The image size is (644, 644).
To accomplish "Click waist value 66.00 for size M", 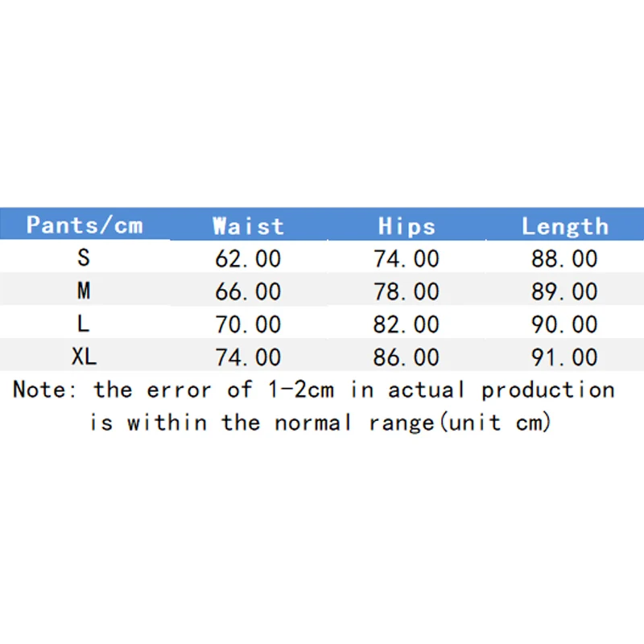I will (x=248, y=291).
